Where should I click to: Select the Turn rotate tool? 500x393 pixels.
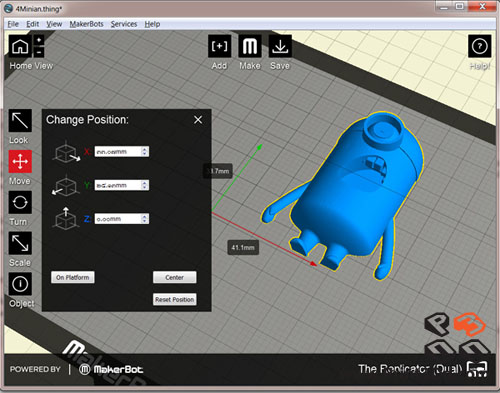coord(20,202)
